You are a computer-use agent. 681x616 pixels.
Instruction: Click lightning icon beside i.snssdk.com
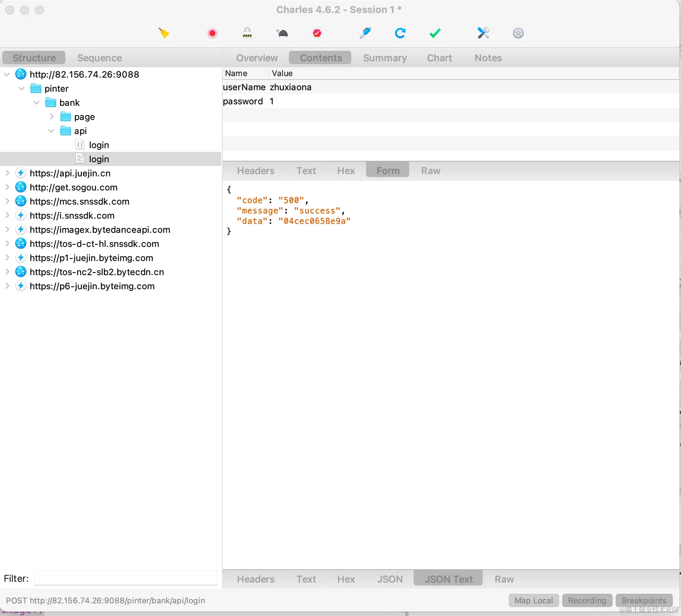tap(21, 215)
